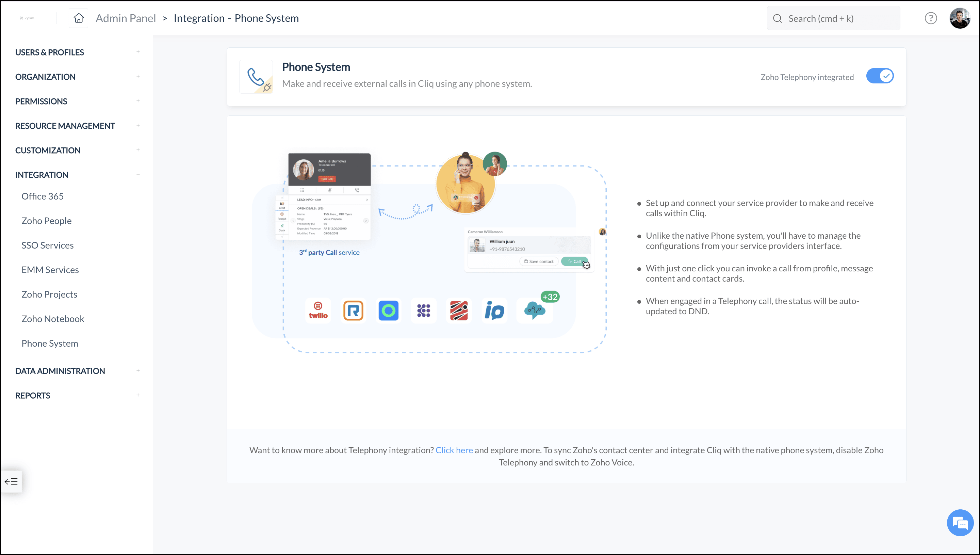Click the blue 'ip' provider icon
This screenshot has width=980, height=555.
(x=494, y=311)
